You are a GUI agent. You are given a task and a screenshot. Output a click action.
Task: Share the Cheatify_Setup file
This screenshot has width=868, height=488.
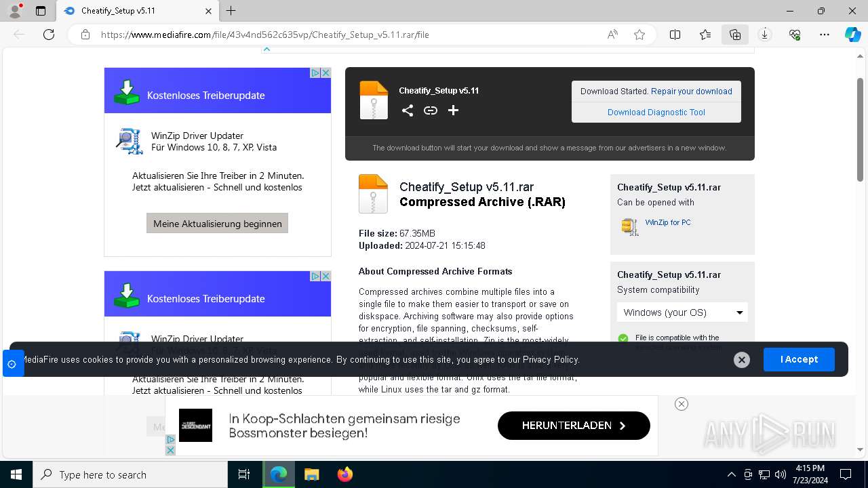pos(407,110)
